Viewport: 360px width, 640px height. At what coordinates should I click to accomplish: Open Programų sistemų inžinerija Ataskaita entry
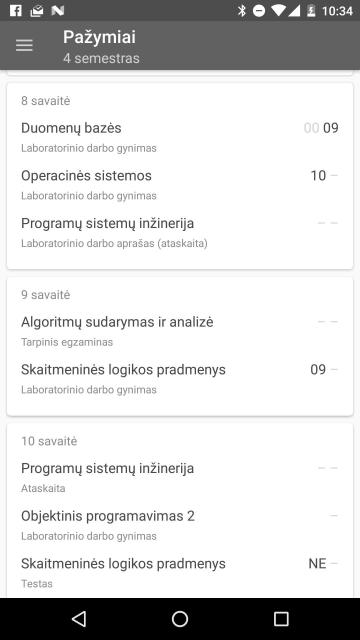click(180, 477)
